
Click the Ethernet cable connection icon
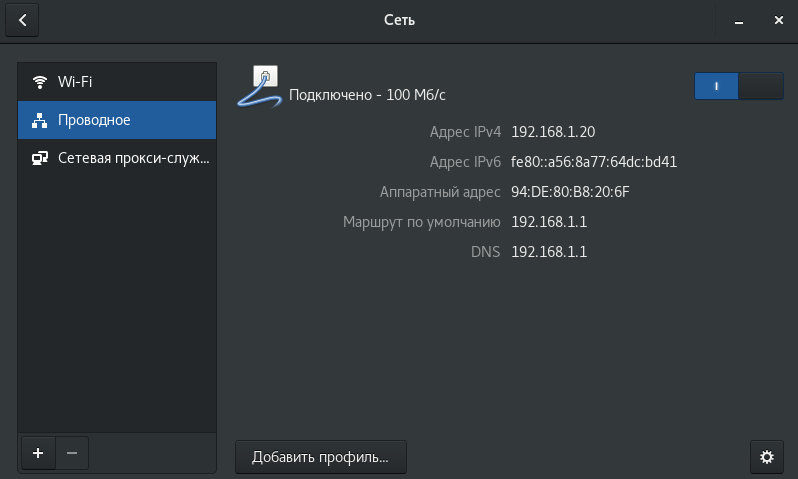point(260,87)
